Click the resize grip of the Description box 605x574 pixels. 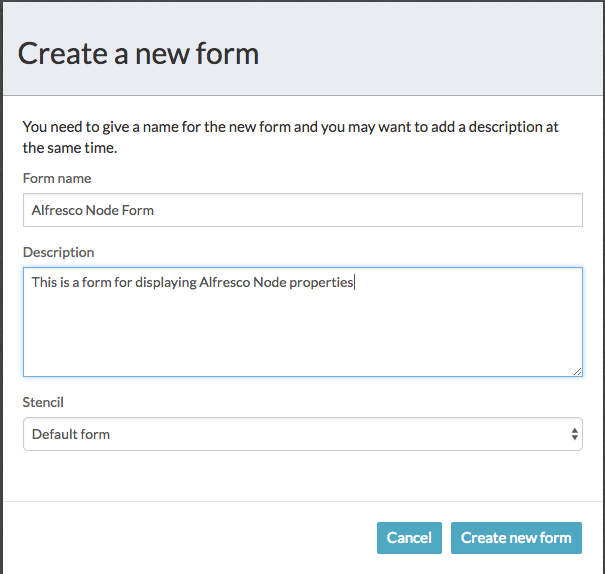point(577,371)
